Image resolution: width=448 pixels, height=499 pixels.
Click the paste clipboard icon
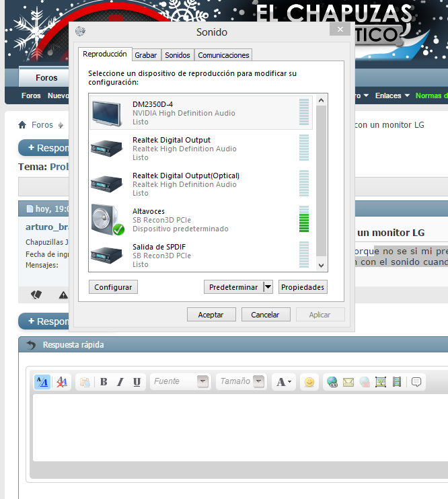85,382
